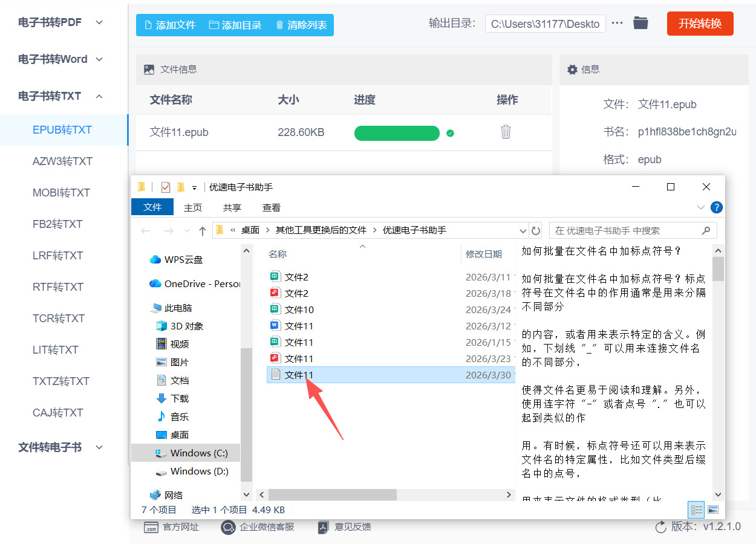Click the 意见反馈 feedback icon
This screenshot has height=544, width=756.
(324, 527)
